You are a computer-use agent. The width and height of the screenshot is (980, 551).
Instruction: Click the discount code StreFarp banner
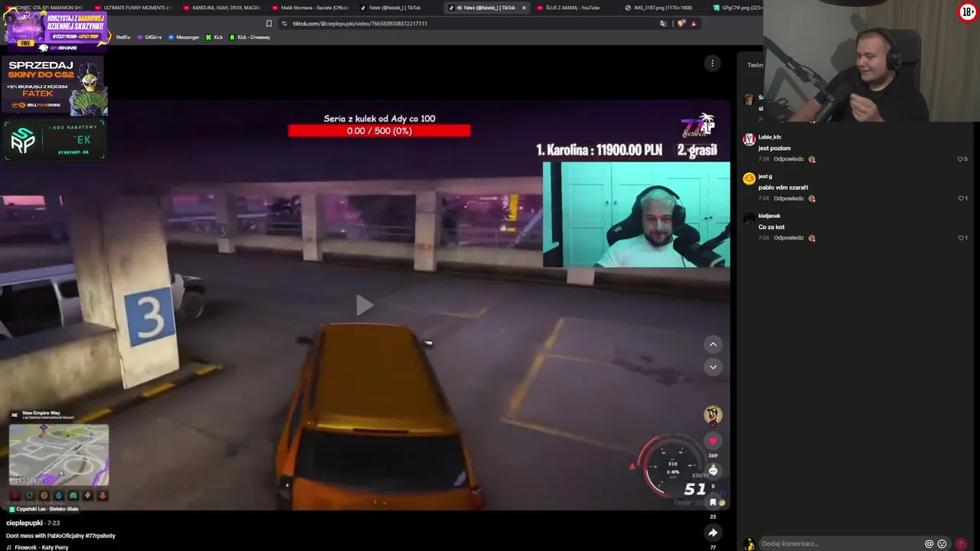coord(54,141)
